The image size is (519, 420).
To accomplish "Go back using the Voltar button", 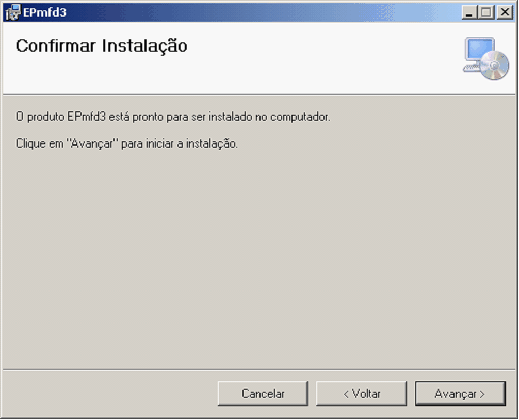I will 362,394.
